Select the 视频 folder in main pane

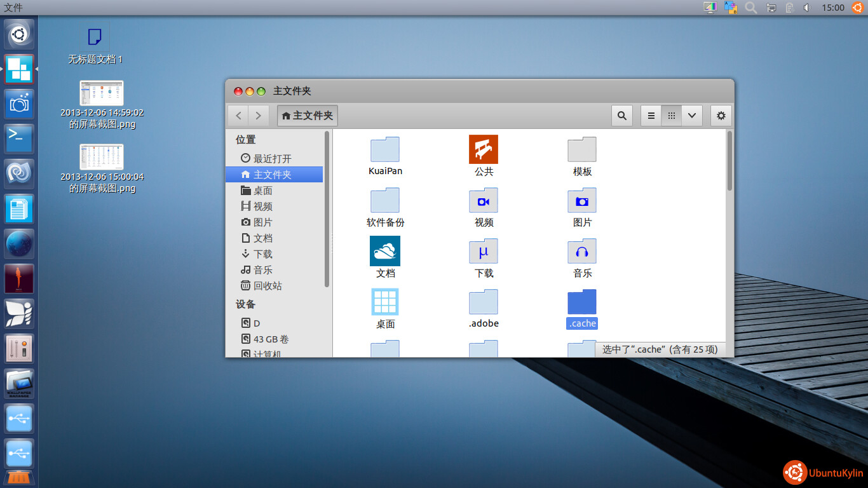point(484,201)
